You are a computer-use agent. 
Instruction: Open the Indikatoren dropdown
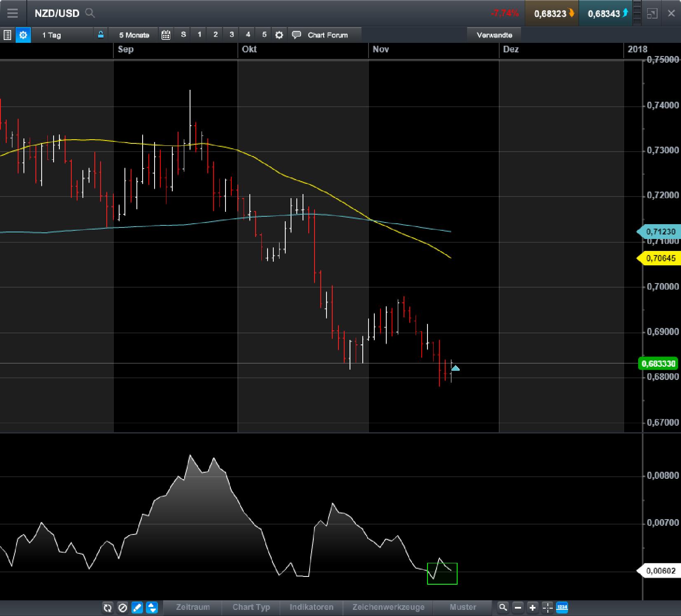pos(311,607)
